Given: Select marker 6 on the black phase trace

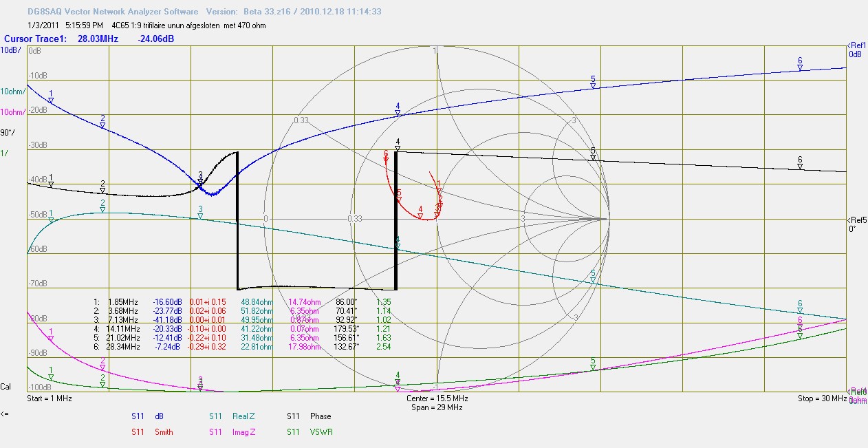Looking at the screenshot, I should click(800, 164).
